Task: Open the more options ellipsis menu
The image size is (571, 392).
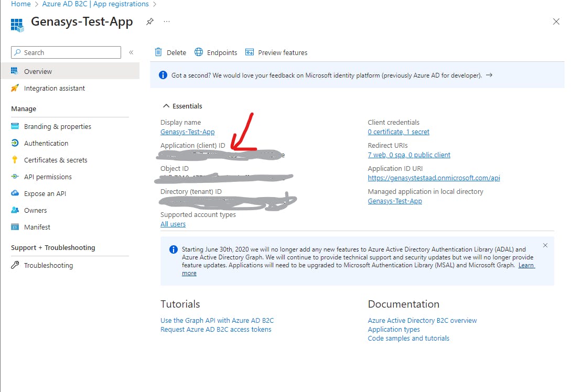Action: 167,22
